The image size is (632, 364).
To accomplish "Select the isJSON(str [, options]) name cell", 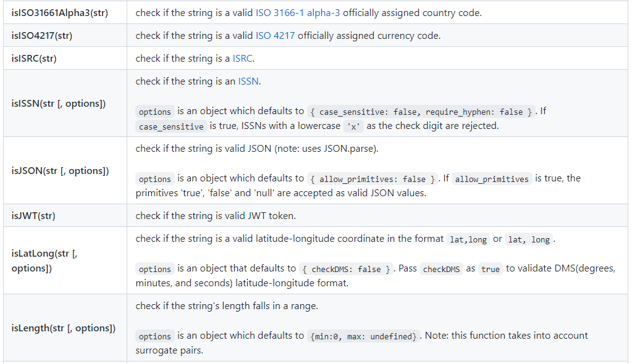I will [x=60, y=171].
